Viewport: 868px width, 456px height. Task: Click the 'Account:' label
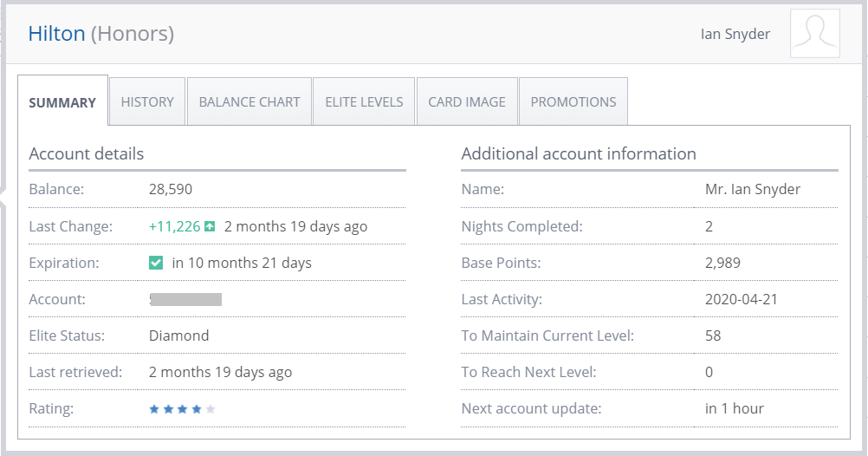(x=57, y=299)
